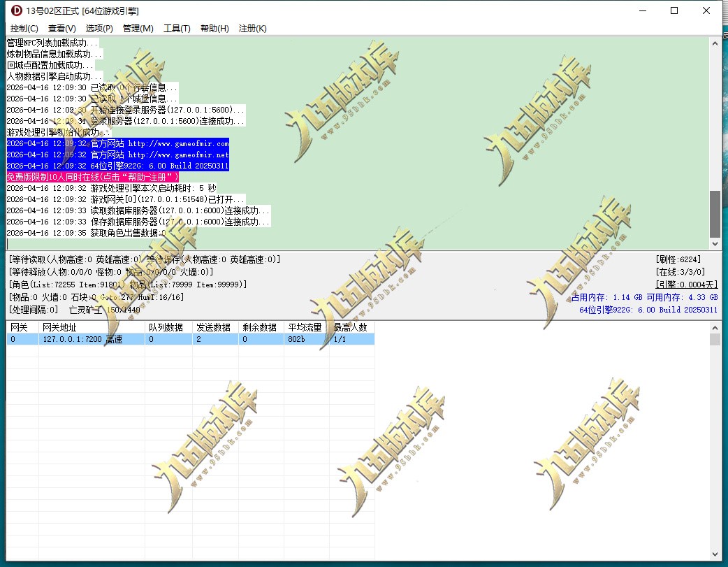Click the [角色(List:72255 status line
The height and width of the screenshot is (567, 728).
click(x=128, y=285)
